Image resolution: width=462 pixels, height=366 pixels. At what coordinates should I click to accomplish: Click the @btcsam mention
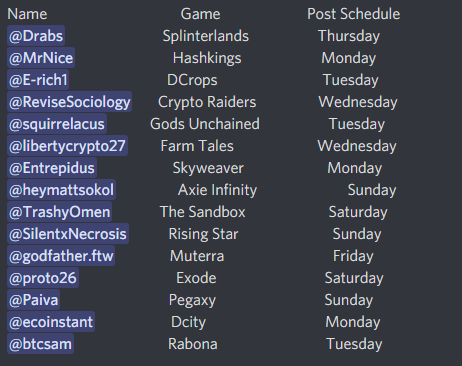40,344
